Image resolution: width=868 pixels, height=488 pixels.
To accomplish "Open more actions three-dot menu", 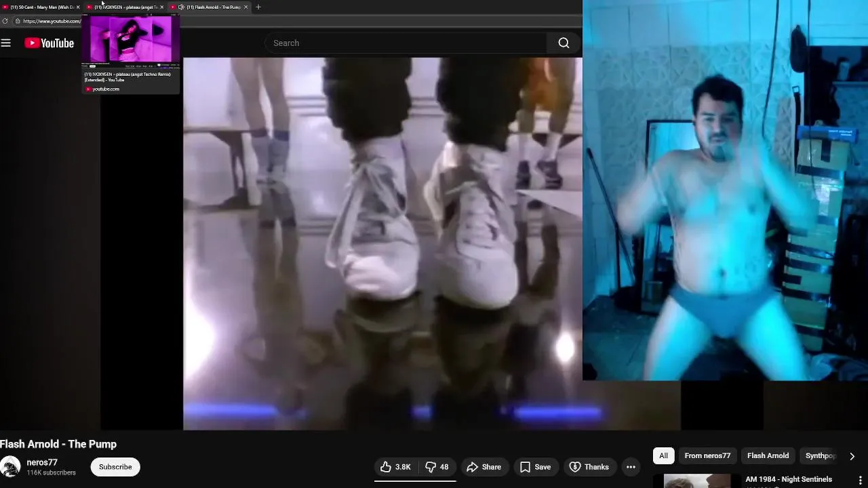I will click(631, 467).
